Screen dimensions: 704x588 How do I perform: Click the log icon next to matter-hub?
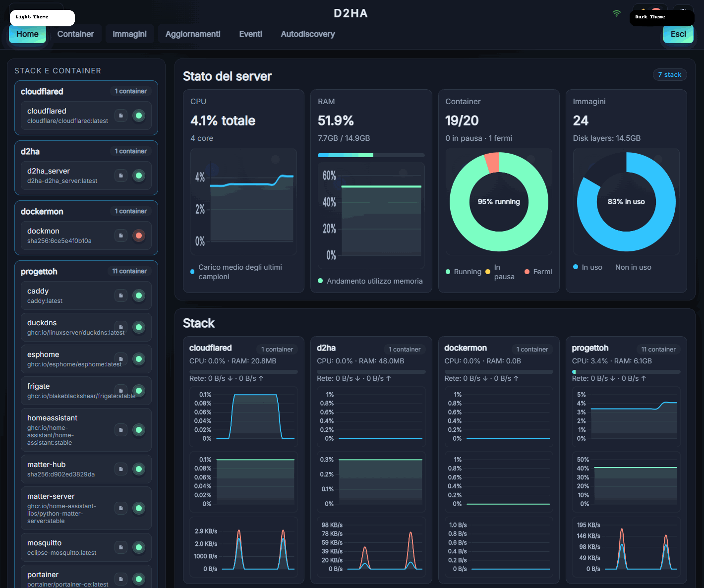(121, 469)
